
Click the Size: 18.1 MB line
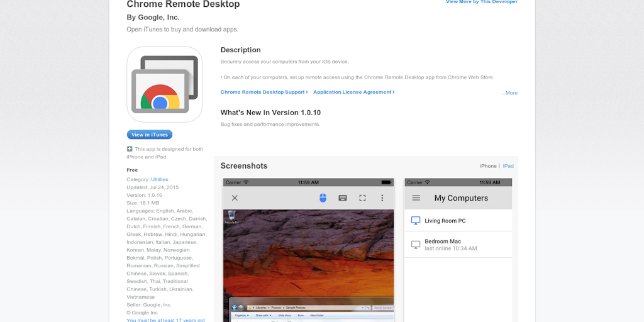coord(143,203)
